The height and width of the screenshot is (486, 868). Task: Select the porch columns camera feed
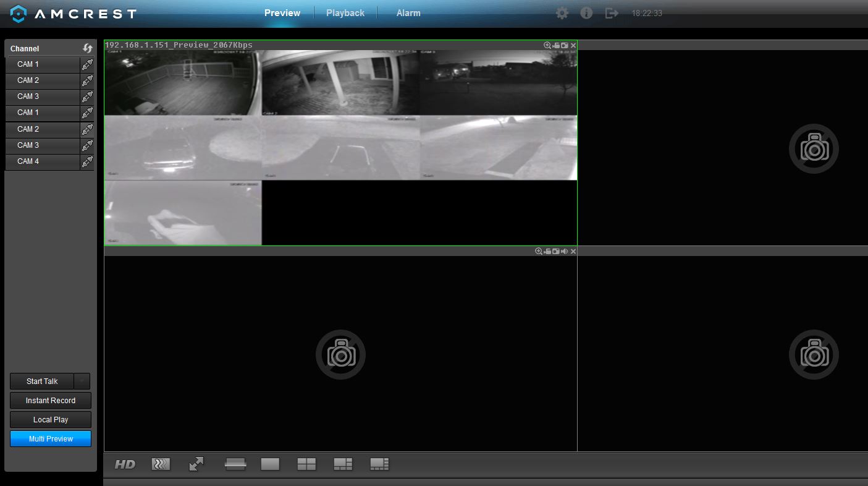point(340,83)
